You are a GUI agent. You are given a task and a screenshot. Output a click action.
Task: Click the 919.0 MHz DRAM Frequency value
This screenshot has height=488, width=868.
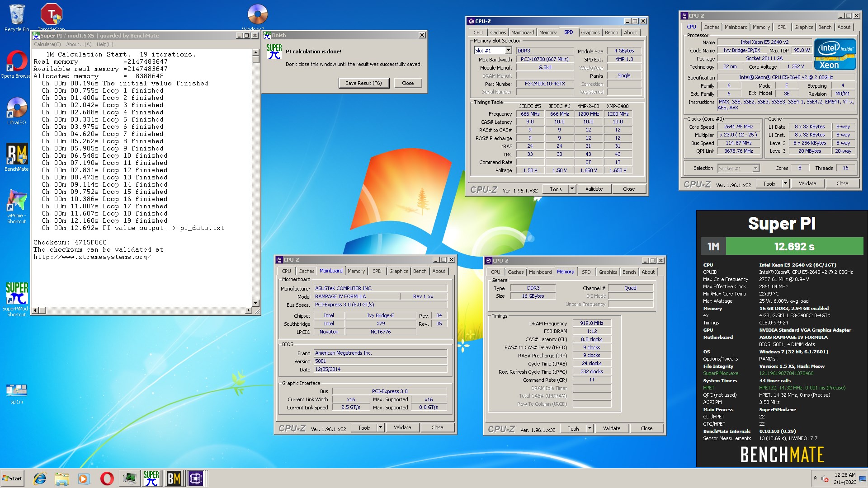tap(592, 323)
